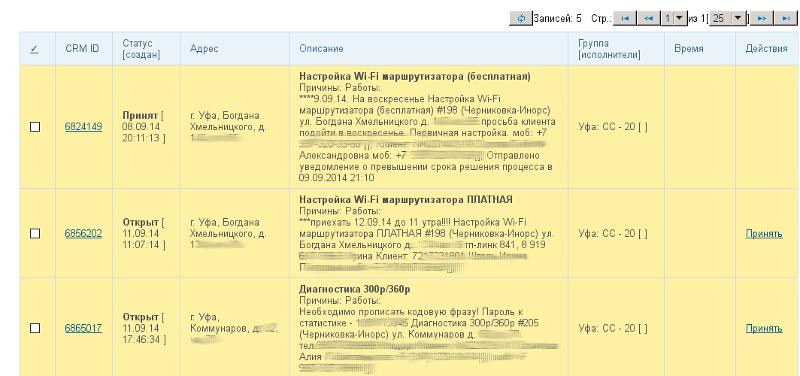Open the records-per-page dropdown showing 25
Image resolution: width=800 pixels, height=376 pixels.
(x=728, y=18)
